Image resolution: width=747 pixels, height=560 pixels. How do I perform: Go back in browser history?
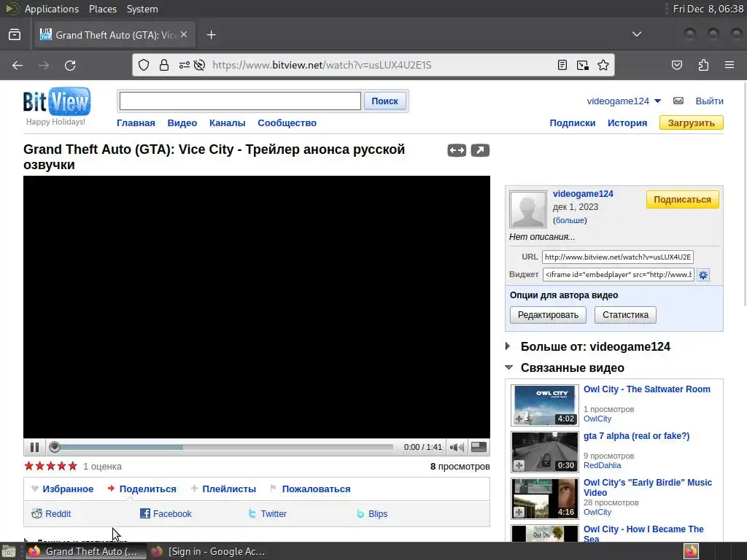click(x=18, y=65)
